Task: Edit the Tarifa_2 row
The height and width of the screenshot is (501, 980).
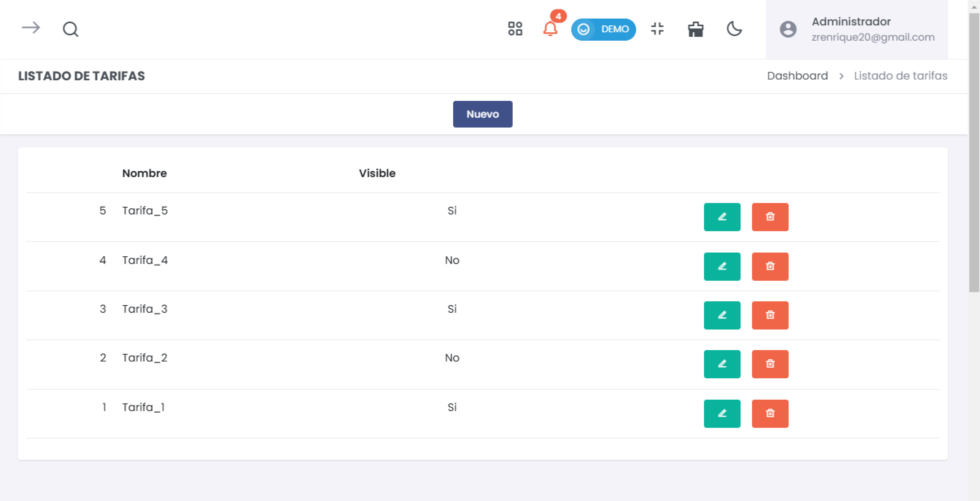Action: click(722, 364)
